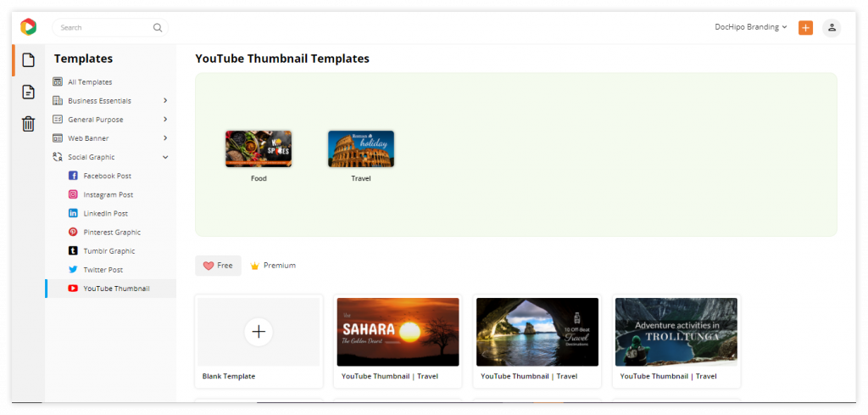Screen dimensions: 868x415
Task: Click the orange plus create button
Action: pos(805,28)
